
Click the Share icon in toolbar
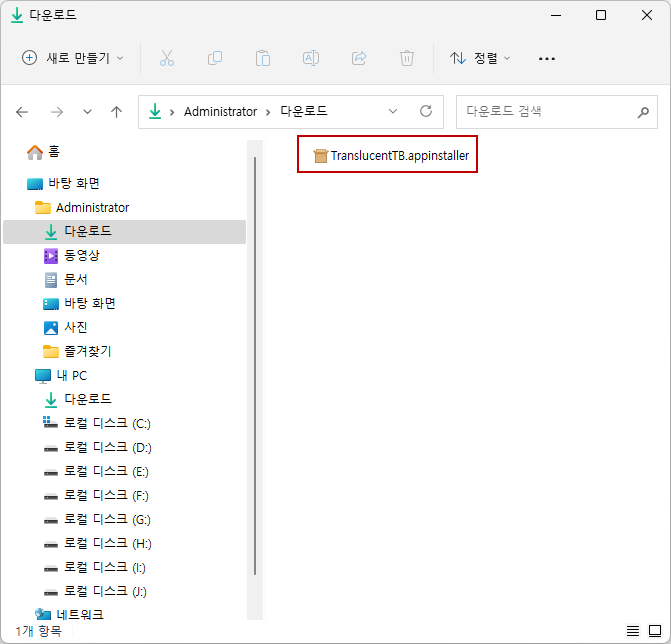click(x=359, y=58)
